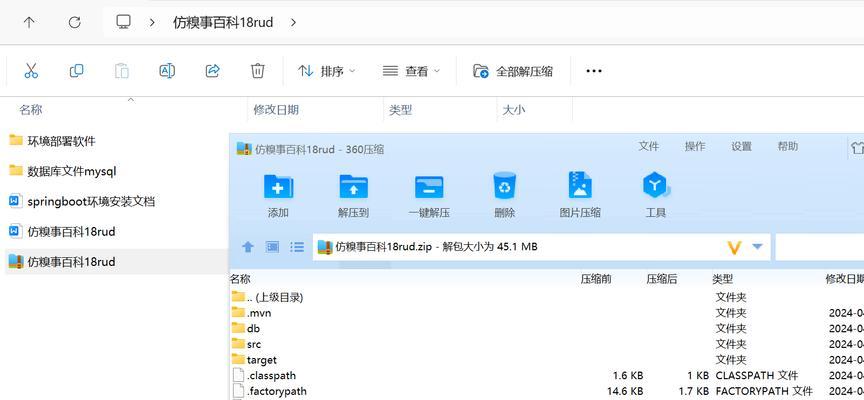
Task: Click 全部解压缩 extract all button
Action: point(513,71)
